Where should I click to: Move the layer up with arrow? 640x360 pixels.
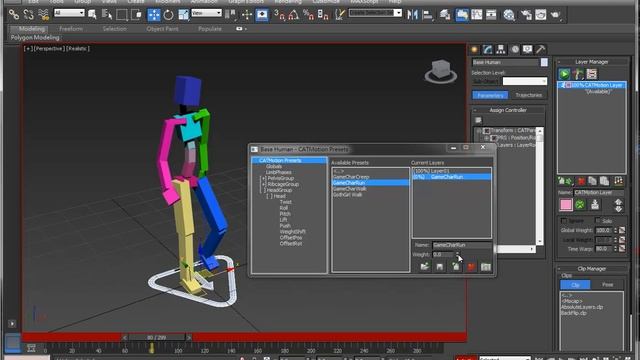(618, 202)
